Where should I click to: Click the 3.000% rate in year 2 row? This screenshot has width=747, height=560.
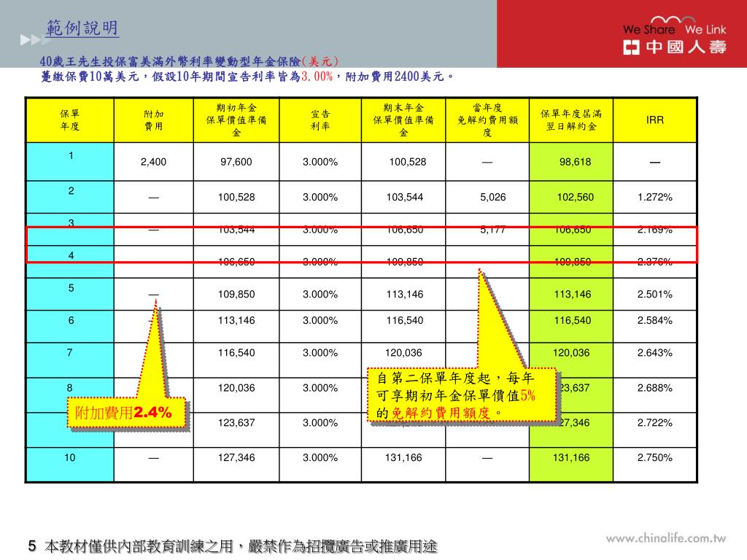(320, 197)
